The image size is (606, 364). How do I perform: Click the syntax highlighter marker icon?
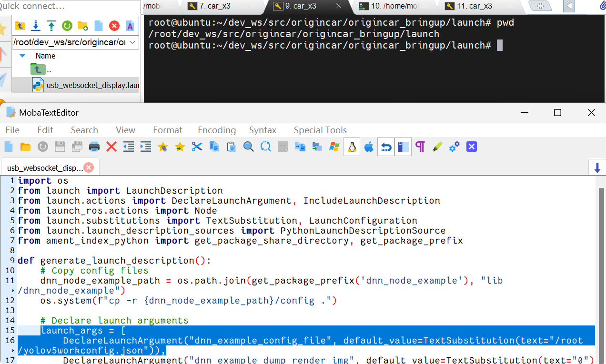437,147
